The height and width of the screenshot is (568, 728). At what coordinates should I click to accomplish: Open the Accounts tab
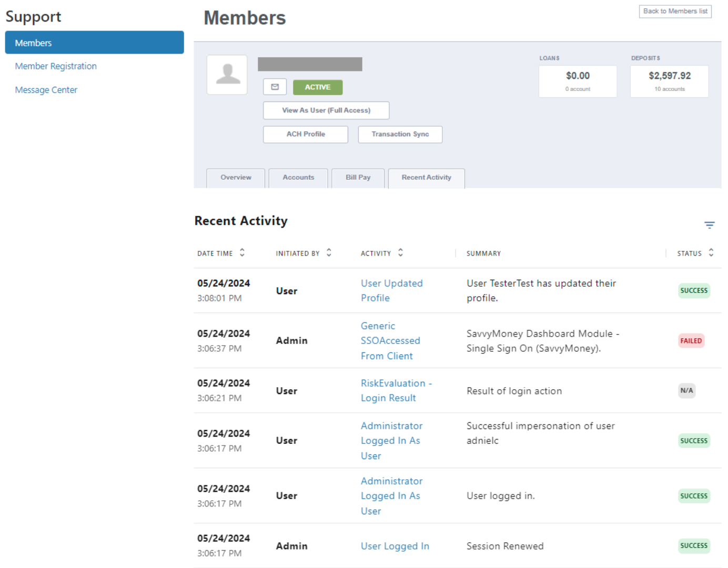(298, 178)
